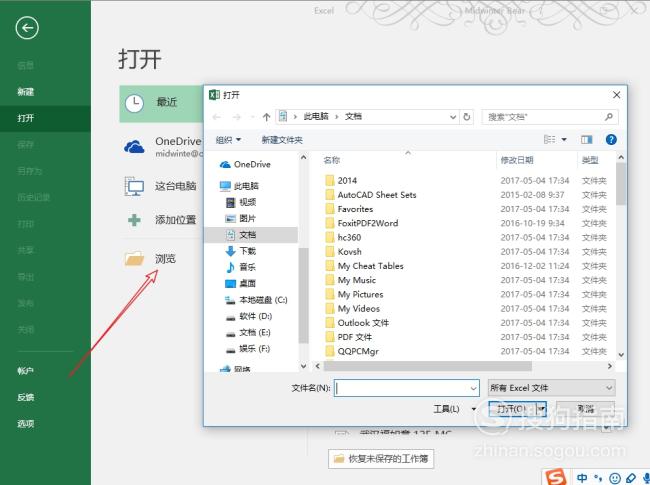This screenshot has height=485, width=650.
Task: Choose the This PC monitor icon
Action: coord(134,186)
